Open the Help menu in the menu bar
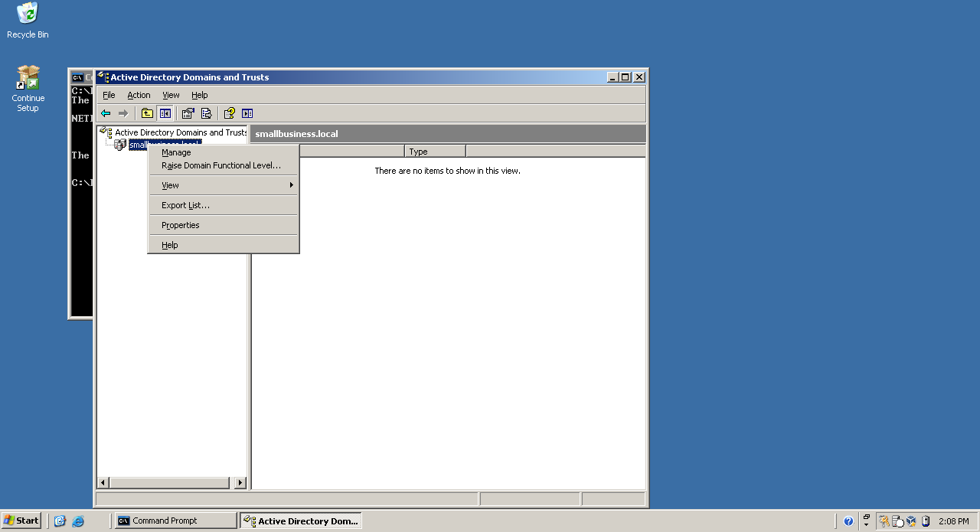980x532 pixels. 200,95
